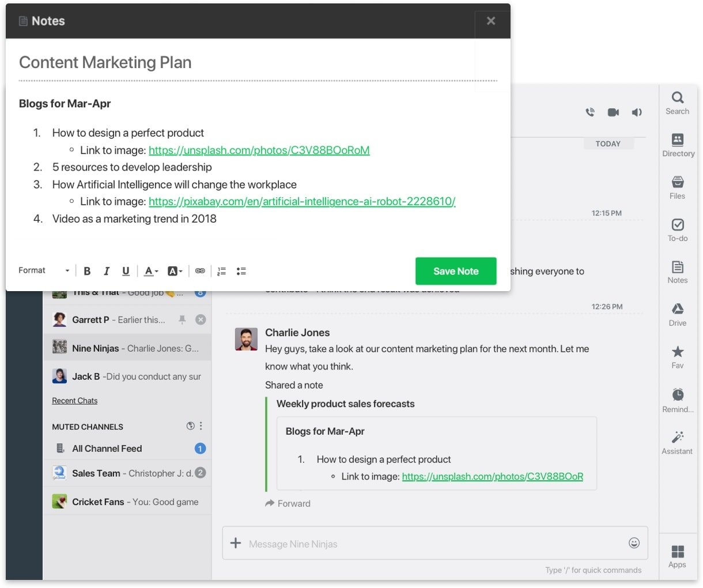This screenshot has height=588, width=703.
Task: Start an audio call with phone icon
Action: (590, 112)
